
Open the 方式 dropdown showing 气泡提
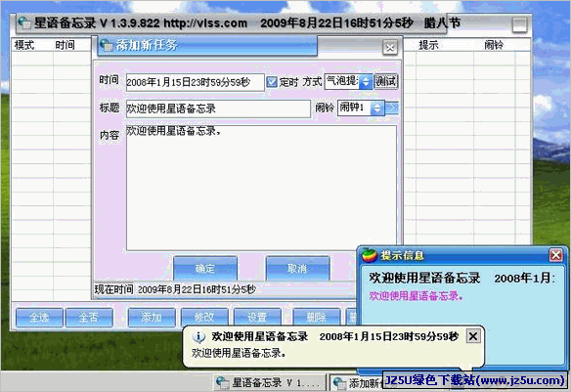(x=366, y=82)
